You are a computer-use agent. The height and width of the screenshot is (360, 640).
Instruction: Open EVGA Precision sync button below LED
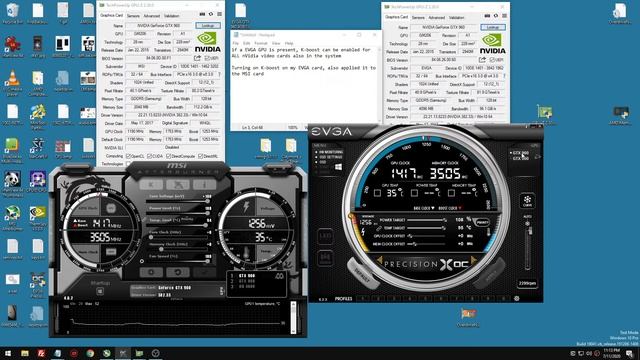[325, 257]
